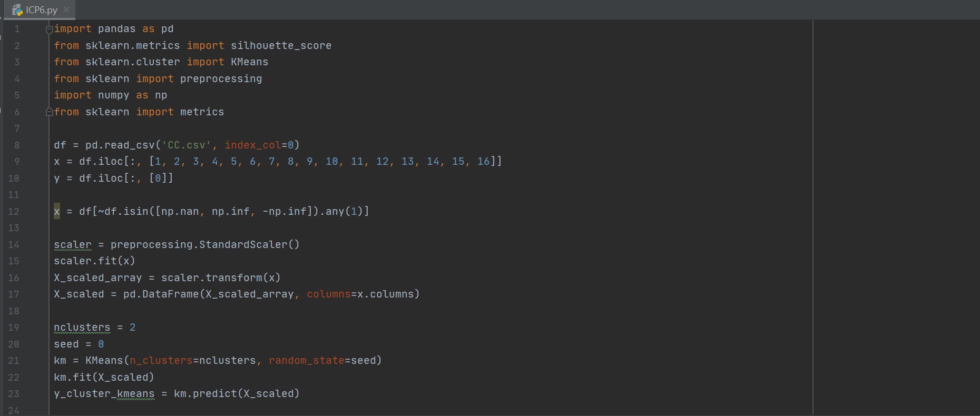
Task: Click the y variable on line 10
Action: (57, 179)
